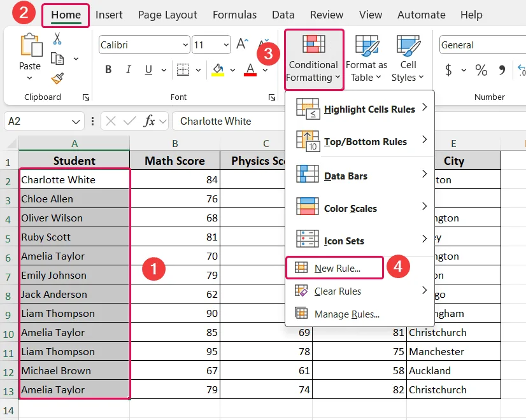Expand Underline style arrow
The width and height of the screenshot is (526, 420).
pos(164,70)
